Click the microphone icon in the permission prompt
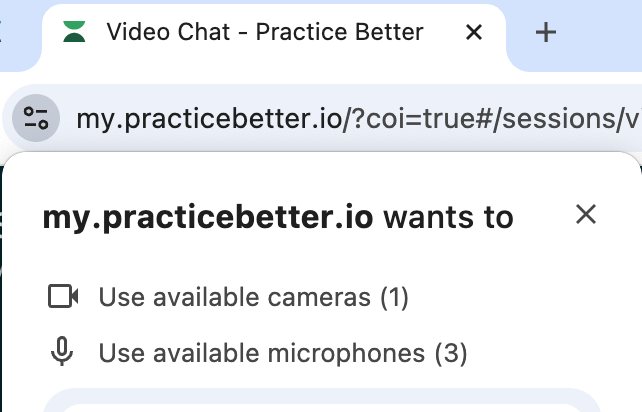This screenshot has height=412, width=642. (x=63, y=352)
